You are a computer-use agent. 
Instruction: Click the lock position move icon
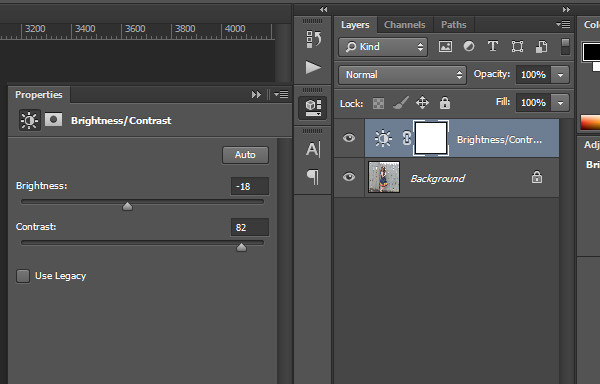[422, 103]
